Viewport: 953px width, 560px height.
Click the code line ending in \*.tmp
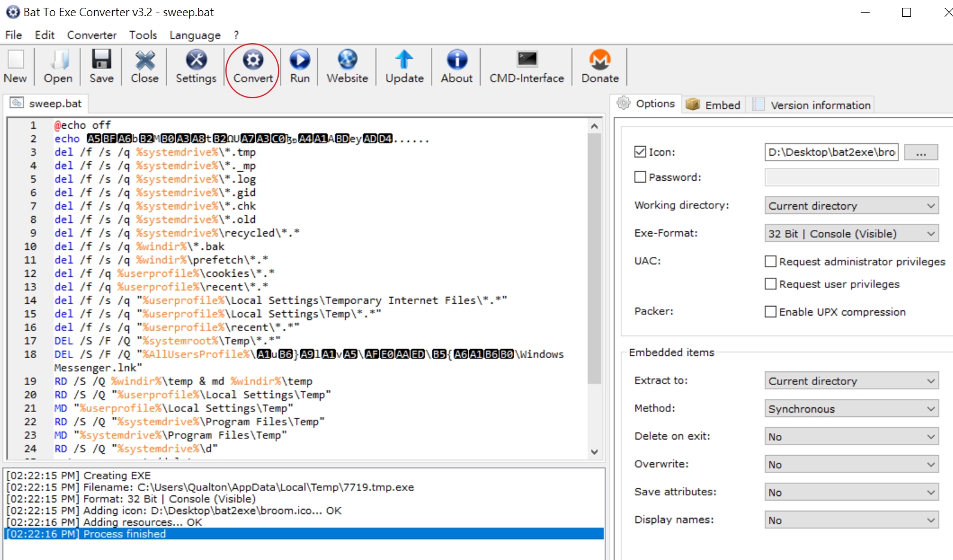pos(155,152)
